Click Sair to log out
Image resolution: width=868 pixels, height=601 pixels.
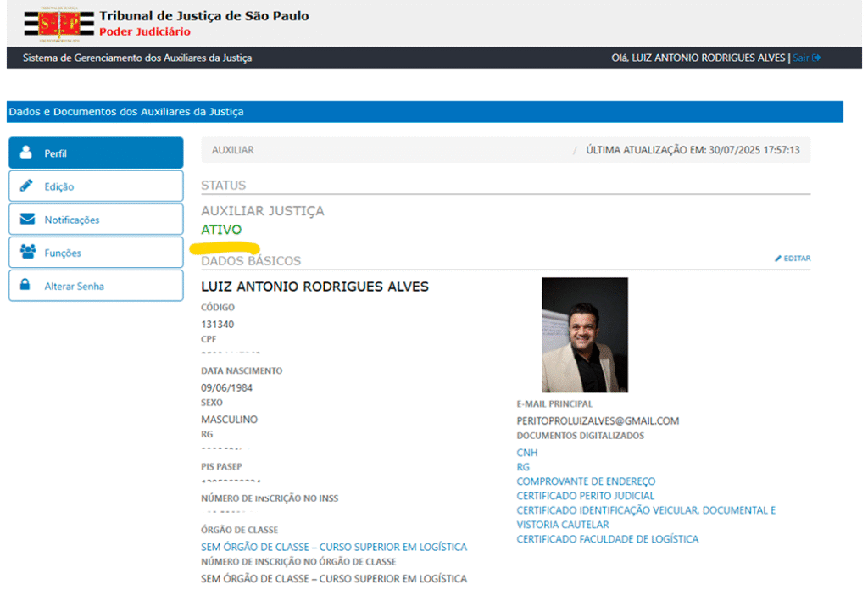802,58
